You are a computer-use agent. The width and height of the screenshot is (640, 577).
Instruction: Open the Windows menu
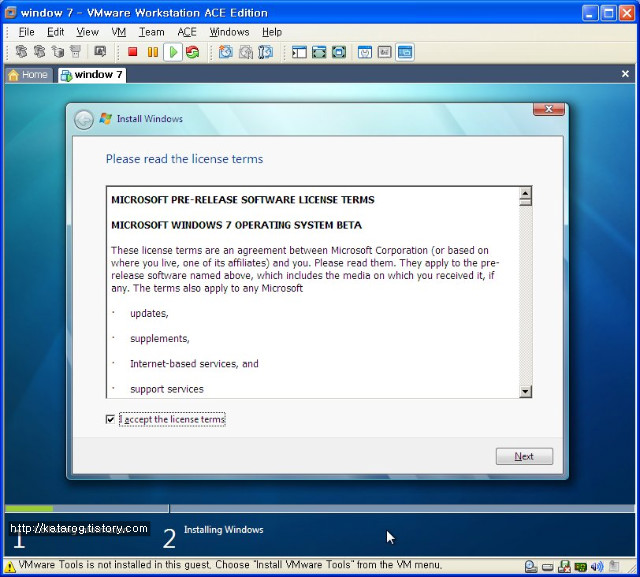[x=229, y=32]
